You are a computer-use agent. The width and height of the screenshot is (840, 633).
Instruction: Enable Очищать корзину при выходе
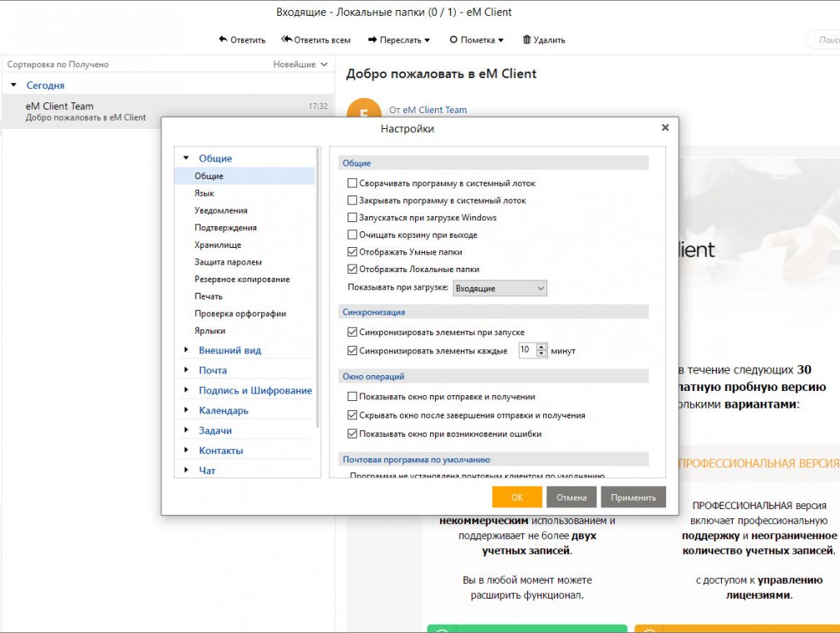[352, 235]
